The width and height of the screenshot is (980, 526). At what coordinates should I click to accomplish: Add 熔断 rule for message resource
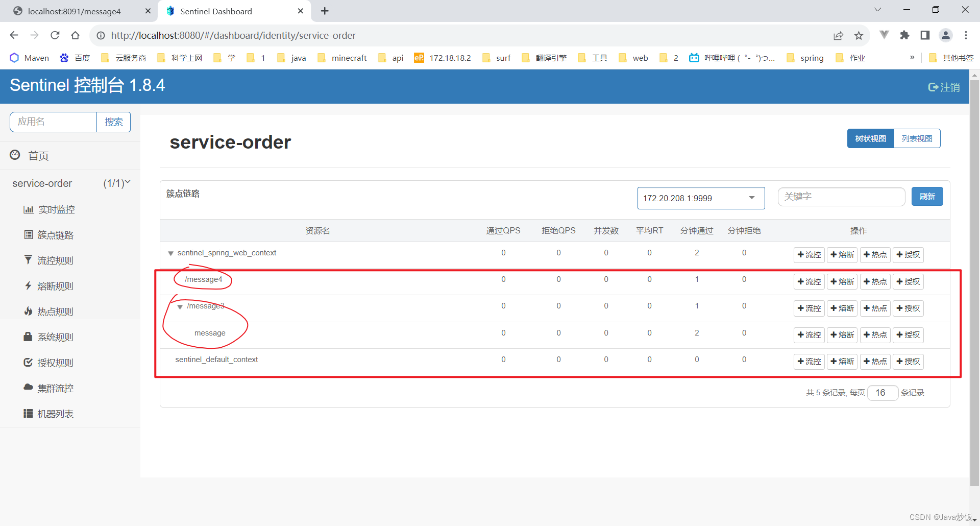842,334
